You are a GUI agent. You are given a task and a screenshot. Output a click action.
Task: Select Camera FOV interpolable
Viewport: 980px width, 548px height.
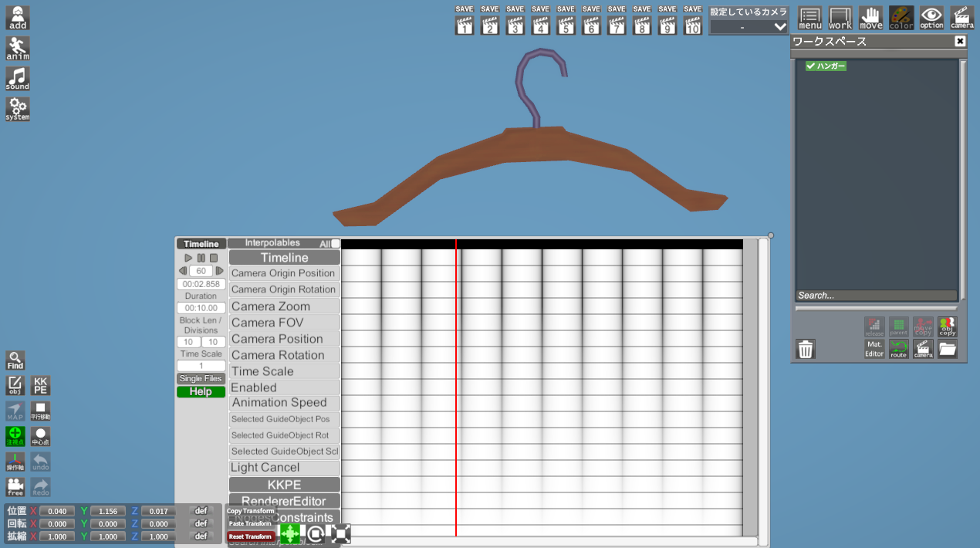285,323
